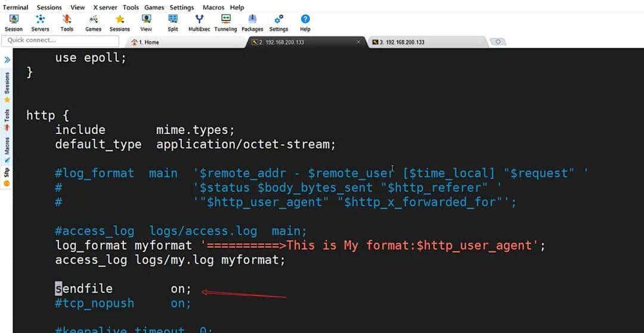Open the Macros menu in menu bar
This screenshot has width=644, height=333.
point(213,7)
